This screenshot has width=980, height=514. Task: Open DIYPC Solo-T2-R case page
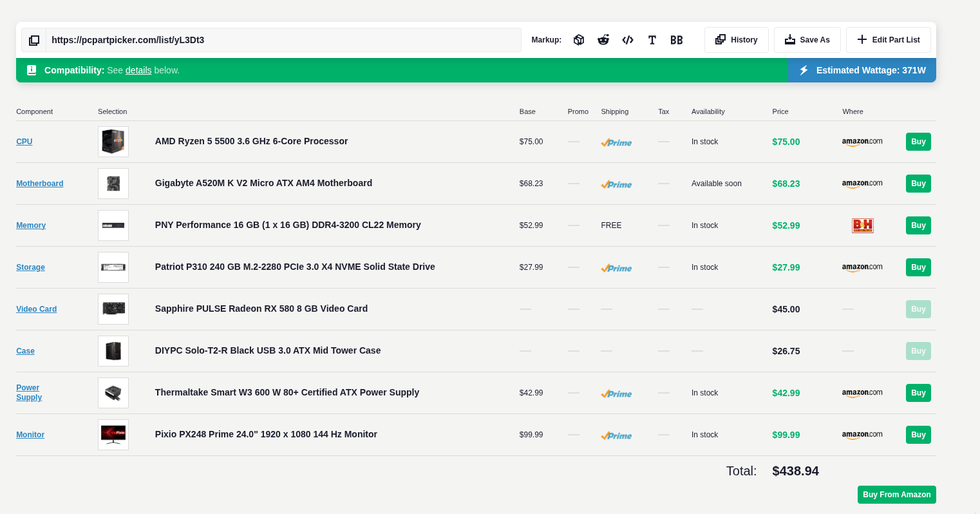268,350
